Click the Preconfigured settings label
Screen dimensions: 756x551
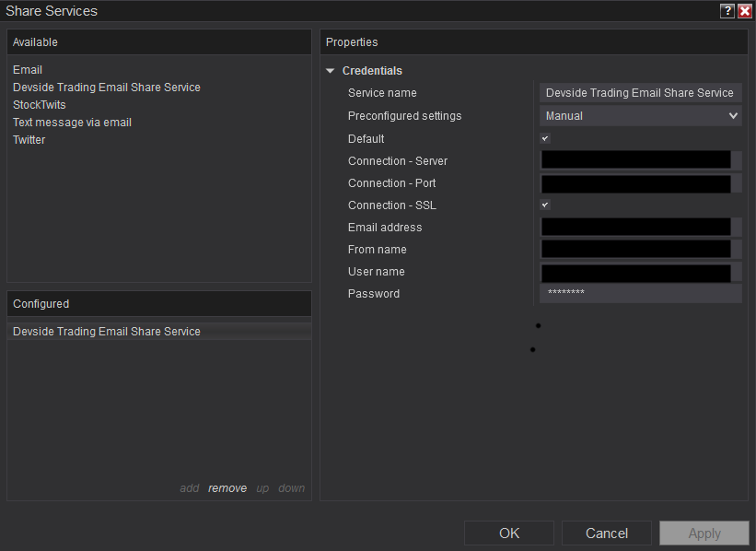coord(404,116)
